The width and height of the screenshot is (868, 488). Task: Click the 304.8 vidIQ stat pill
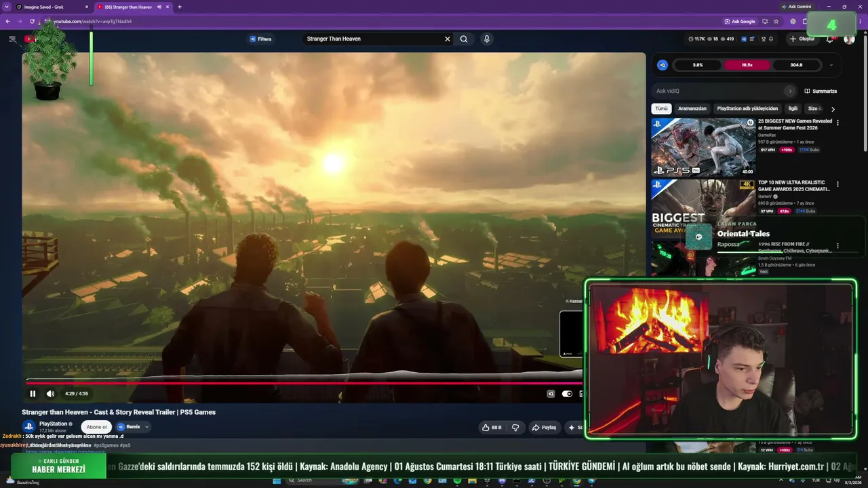tap(796, 65)
